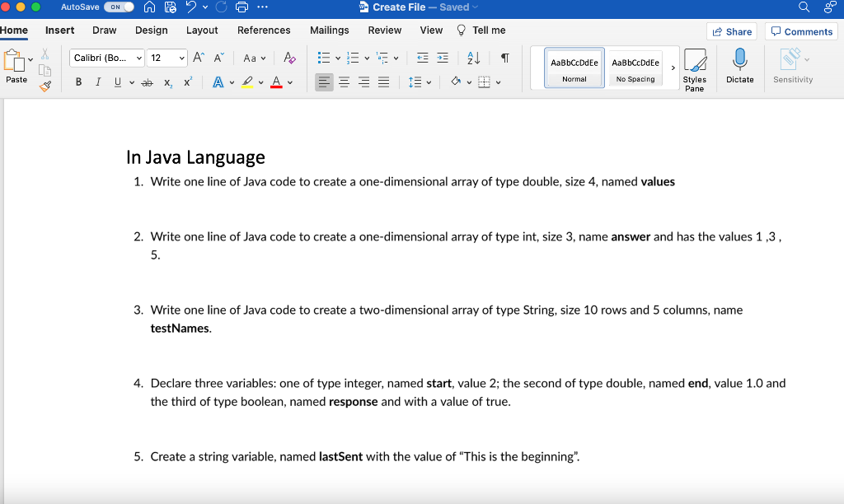The height and width of the screenshot is (504, 844).
Task: Click the Clear Formatting icon
Action: coord(288,58)
